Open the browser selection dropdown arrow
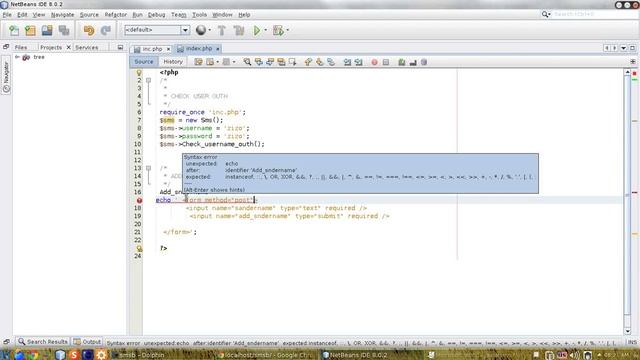 tap(210, 30)
